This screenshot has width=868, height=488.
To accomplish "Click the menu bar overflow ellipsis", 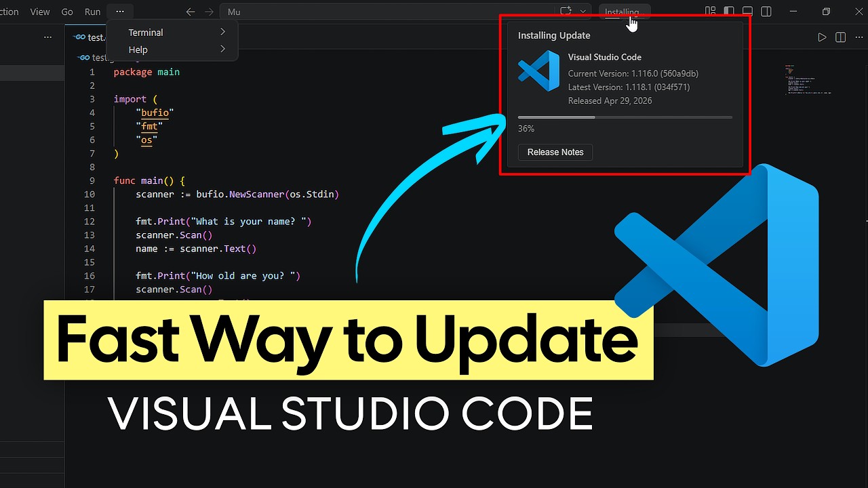I will coord(120,12).
